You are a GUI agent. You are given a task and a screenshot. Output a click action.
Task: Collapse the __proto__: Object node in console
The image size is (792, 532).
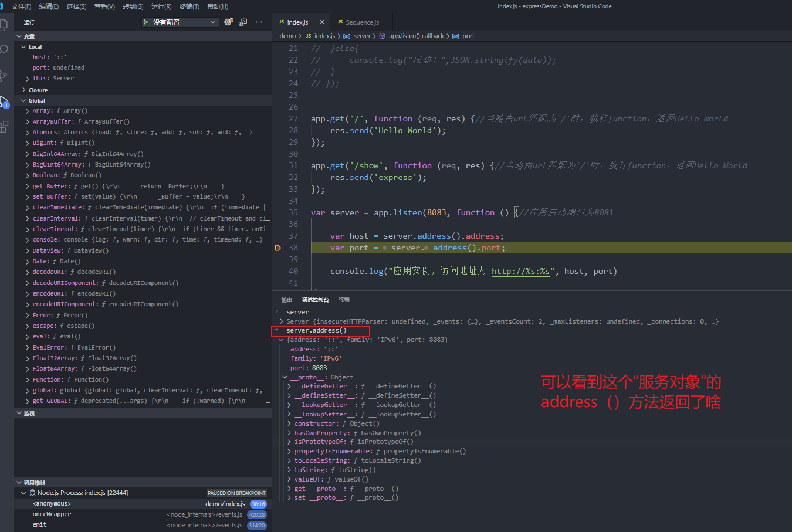(x=285, y=378)
